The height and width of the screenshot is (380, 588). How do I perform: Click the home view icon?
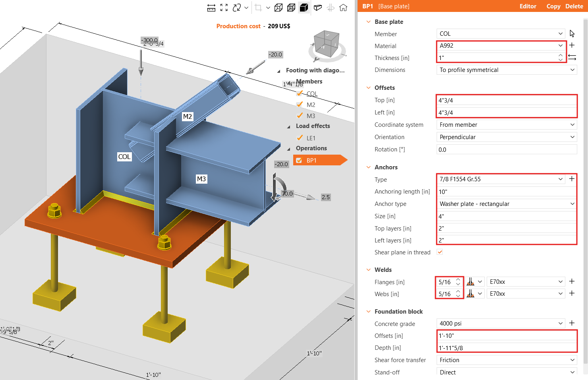click(x=343, y=8)
